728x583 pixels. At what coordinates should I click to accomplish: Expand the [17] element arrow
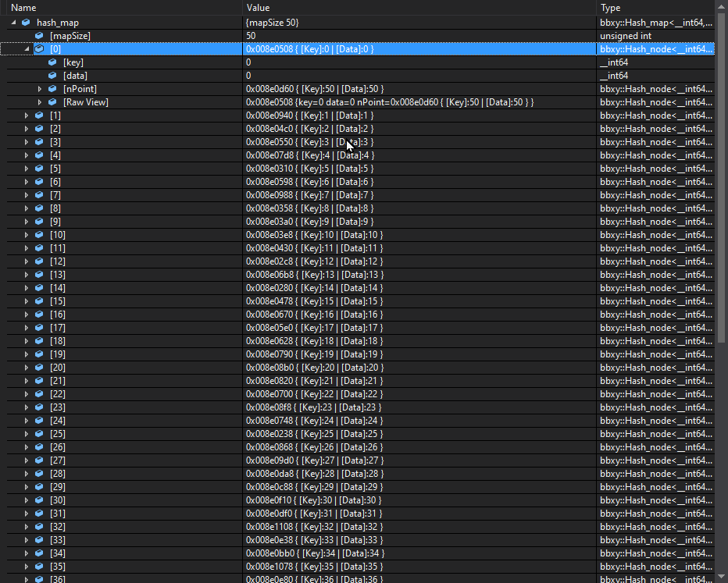[x=27, y=328]
